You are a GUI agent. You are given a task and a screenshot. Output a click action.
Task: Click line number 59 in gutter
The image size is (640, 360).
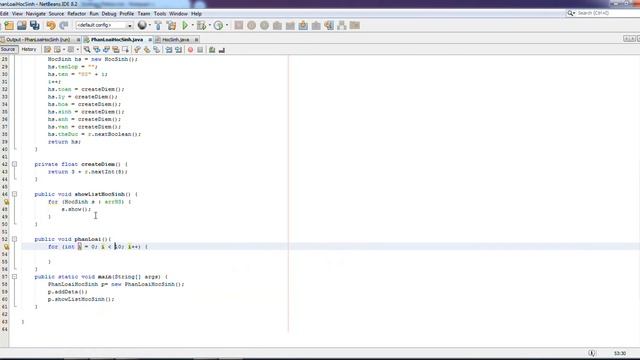click(x=4, y=292)
